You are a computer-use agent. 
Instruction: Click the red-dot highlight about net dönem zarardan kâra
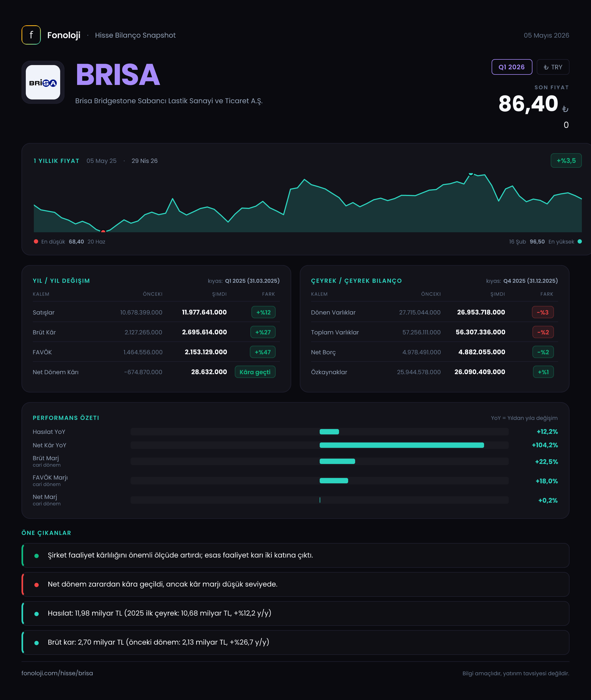(295, 584)
